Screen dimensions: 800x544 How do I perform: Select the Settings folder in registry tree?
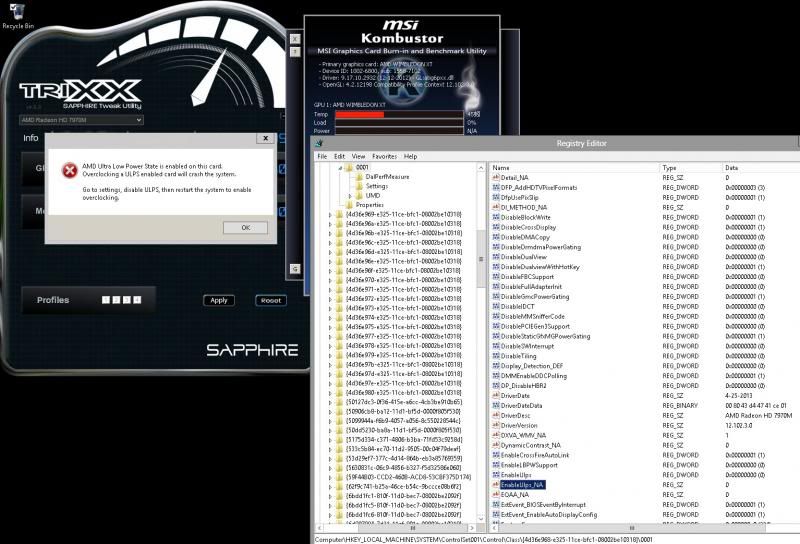coord(377,186)
